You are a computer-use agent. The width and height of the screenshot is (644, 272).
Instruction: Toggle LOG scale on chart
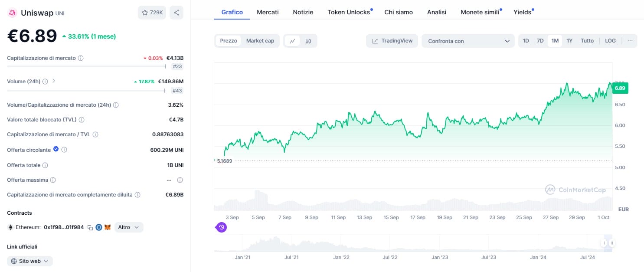610,41
